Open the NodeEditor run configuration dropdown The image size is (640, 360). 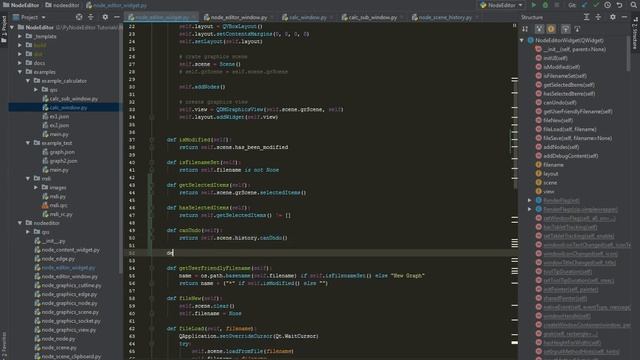click(x=501, y=5)
